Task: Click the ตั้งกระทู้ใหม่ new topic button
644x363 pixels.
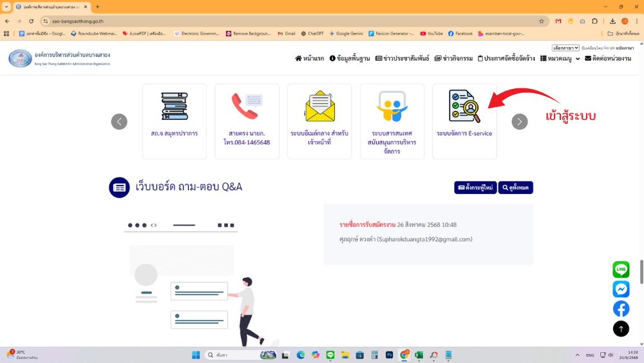Action: [x=475, y=187]
